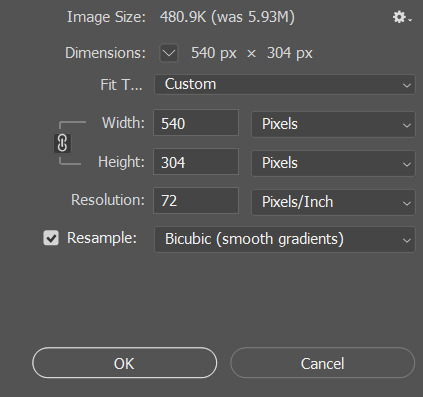
Task: Click the Resolution field showing 72
Action: 196,201
